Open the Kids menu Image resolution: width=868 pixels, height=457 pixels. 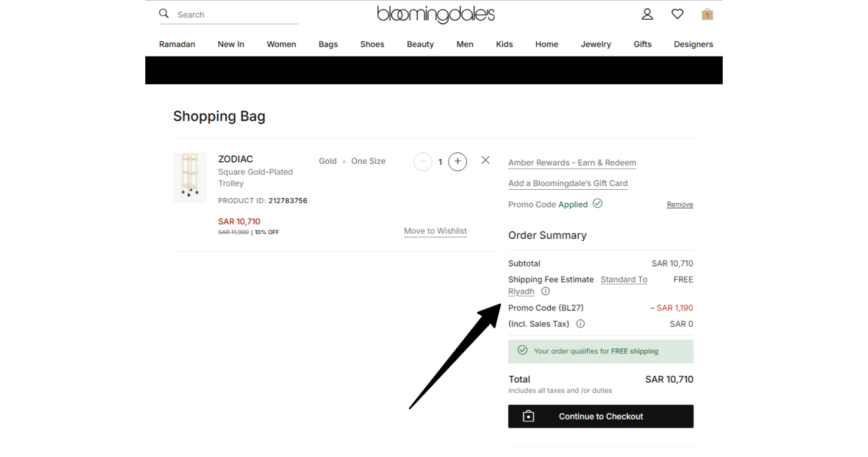click(504, 44)
